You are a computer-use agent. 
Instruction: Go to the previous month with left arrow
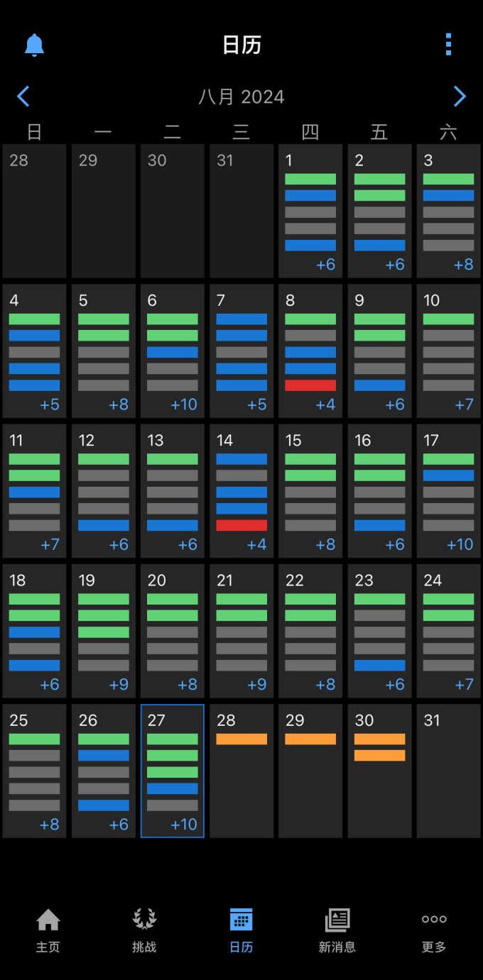(23, 97)
